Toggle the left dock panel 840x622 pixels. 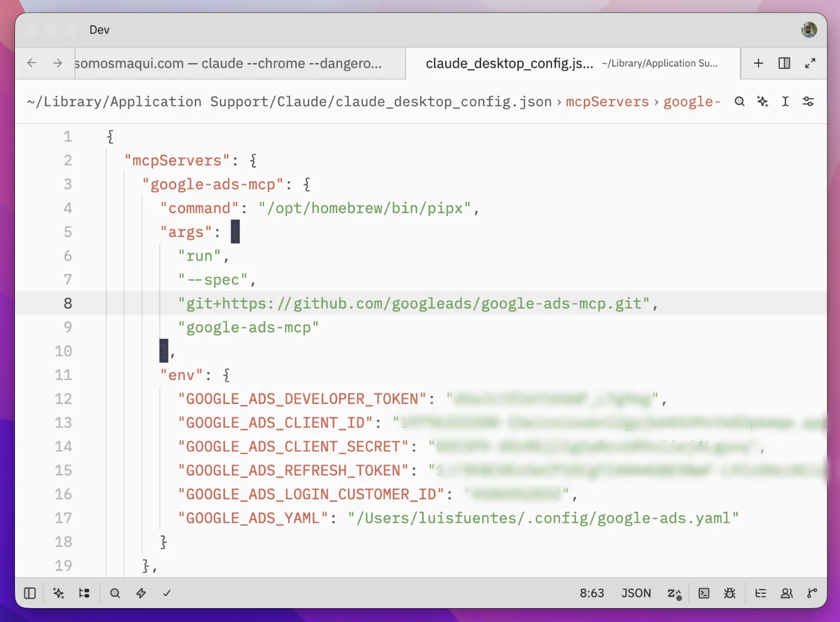(30, 593)
